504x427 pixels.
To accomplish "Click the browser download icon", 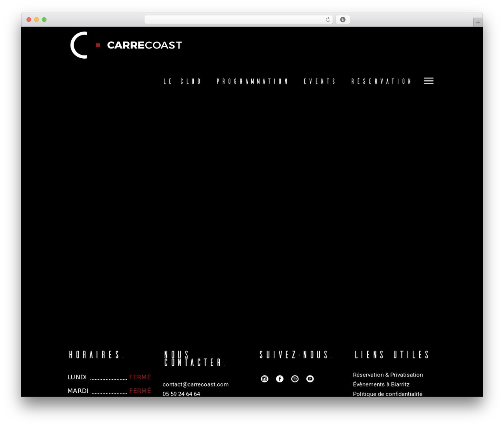I will (343, 20).
